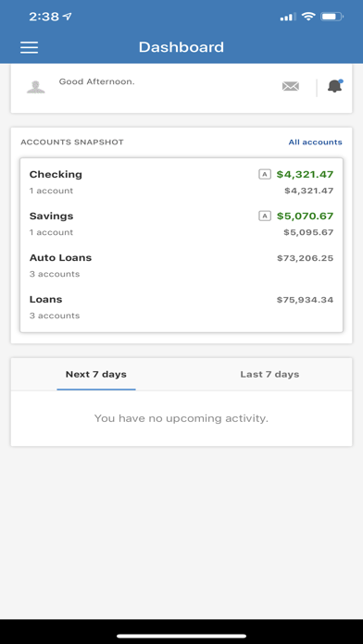This screenshot has width=363, height=644.
Task: Tap the Good Afternoon greeting text
Action: point(97,81)
